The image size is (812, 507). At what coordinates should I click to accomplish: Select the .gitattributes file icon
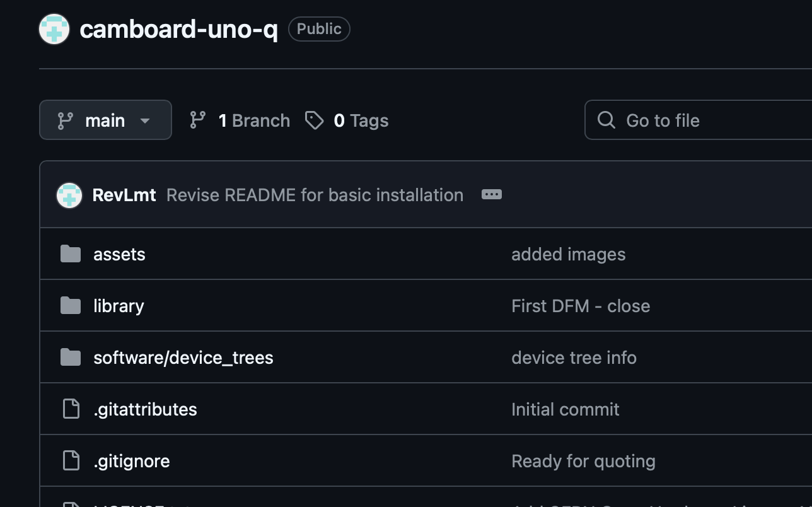coord(71,409)
